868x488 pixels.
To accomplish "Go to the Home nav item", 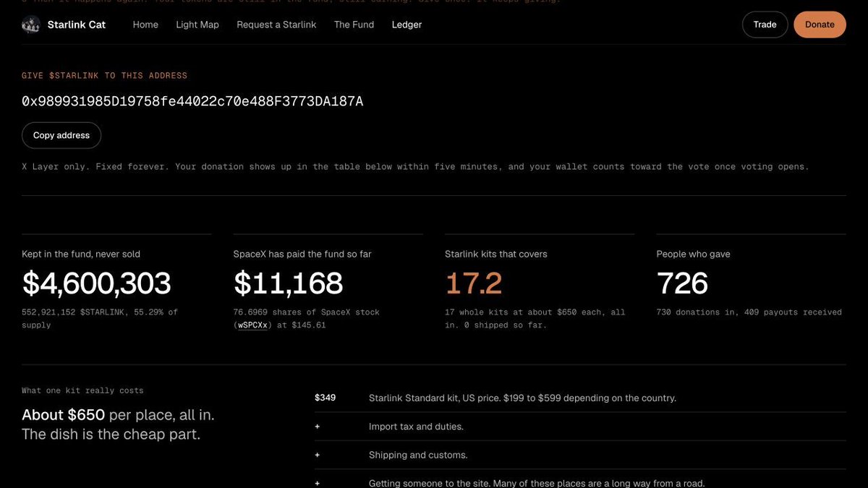I will (x=145, y=25).
